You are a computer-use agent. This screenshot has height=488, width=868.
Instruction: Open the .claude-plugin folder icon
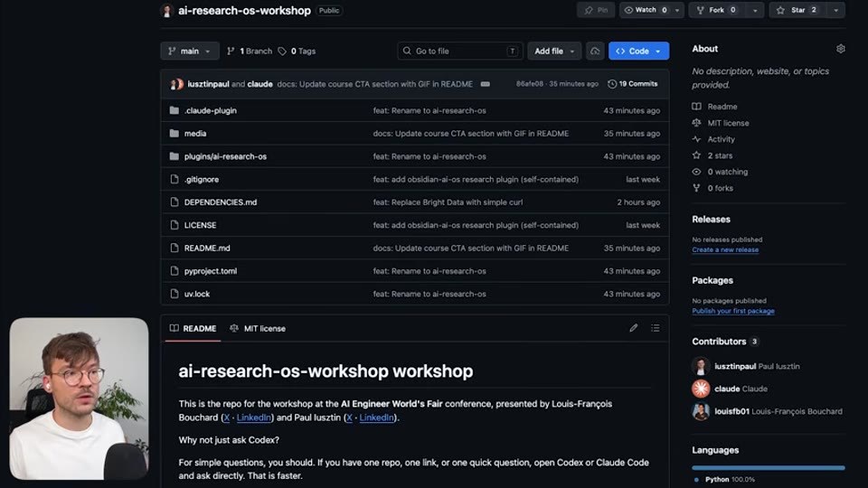click(x=175, y=110)
